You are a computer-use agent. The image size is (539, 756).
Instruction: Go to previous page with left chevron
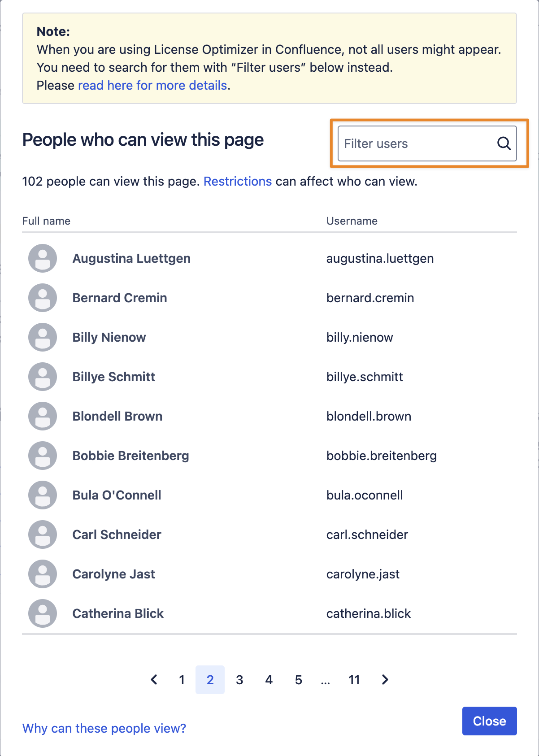[x=154, y=680]
